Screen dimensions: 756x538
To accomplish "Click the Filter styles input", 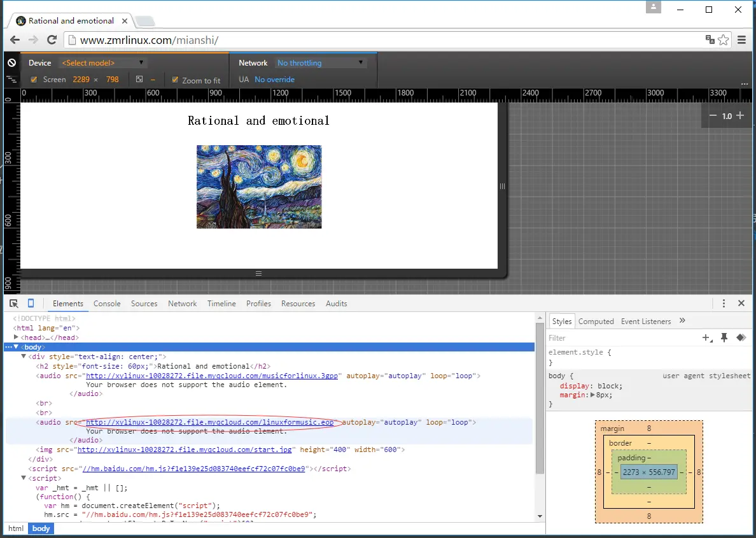I will point(622,337).
